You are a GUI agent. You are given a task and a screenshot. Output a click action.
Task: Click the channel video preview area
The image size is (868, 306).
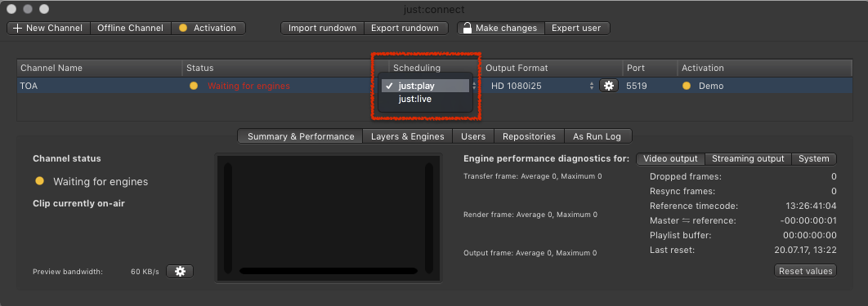[x=329, y=218]
